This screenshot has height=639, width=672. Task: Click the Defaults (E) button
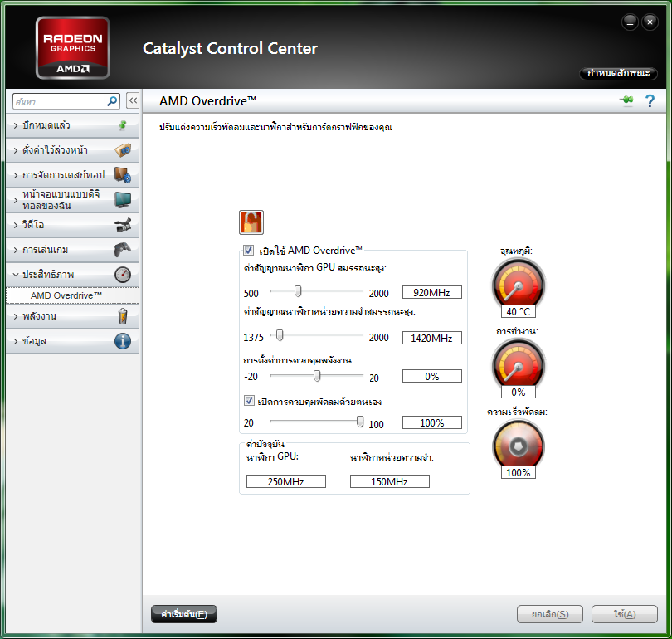point(184,614)
